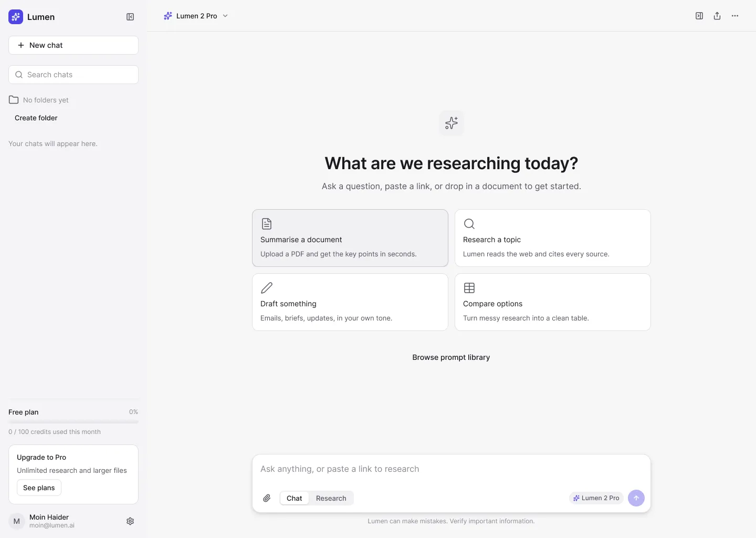
Task: Click the moin@lumen.ai email text
Action: coord(52,525)
